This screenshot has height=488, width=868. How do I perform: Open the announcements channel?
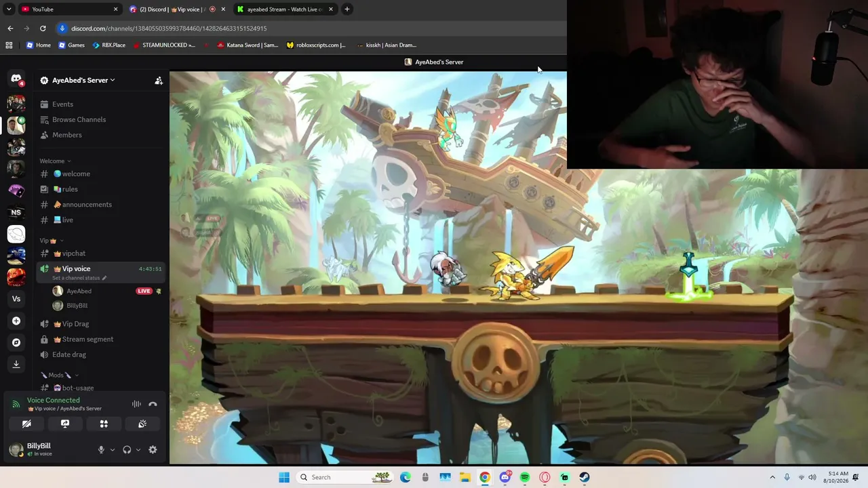tap(101, 205)
